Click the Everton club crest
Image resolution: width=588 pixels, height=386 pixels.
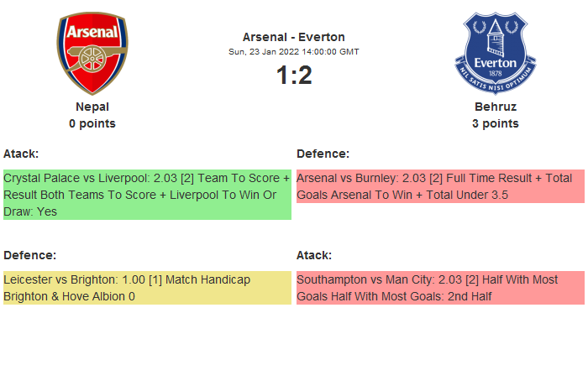pyautogui.click(x=495, y=52)
